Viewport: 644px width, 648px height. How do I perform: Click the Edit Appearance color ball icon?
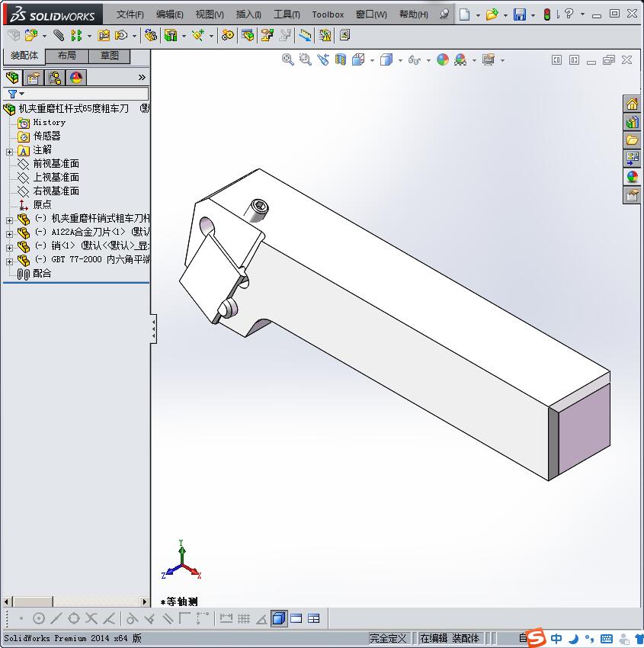click(442, 60)
